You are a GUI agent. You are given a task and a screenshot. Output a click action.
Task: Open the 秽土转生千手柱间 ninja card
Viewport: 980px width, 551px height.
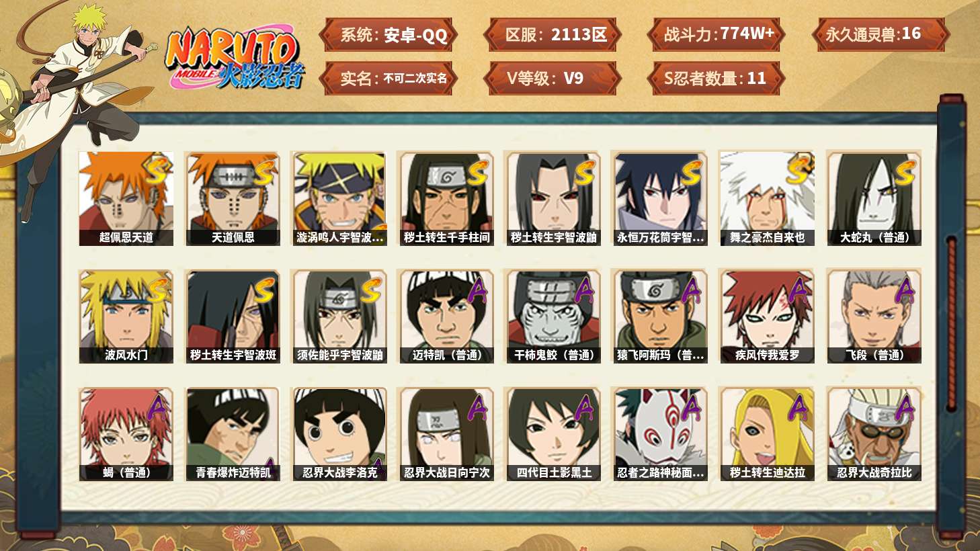446,198
